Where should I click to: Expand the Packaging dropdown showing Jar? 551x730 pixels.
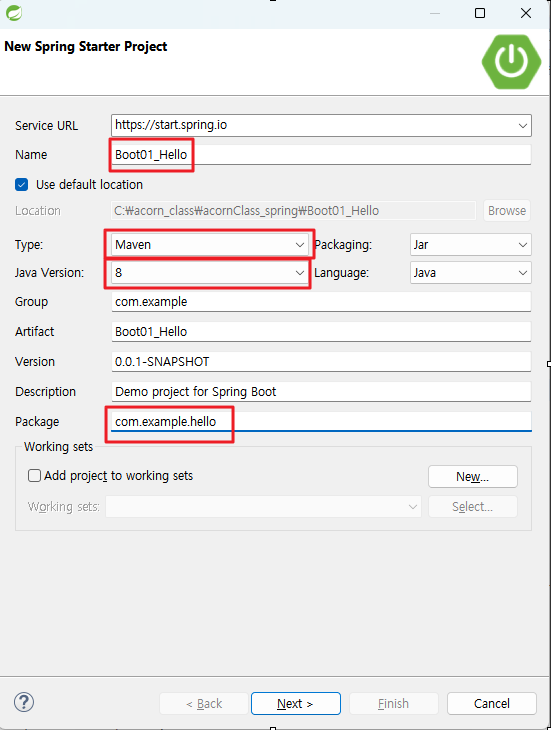[470, 245]
